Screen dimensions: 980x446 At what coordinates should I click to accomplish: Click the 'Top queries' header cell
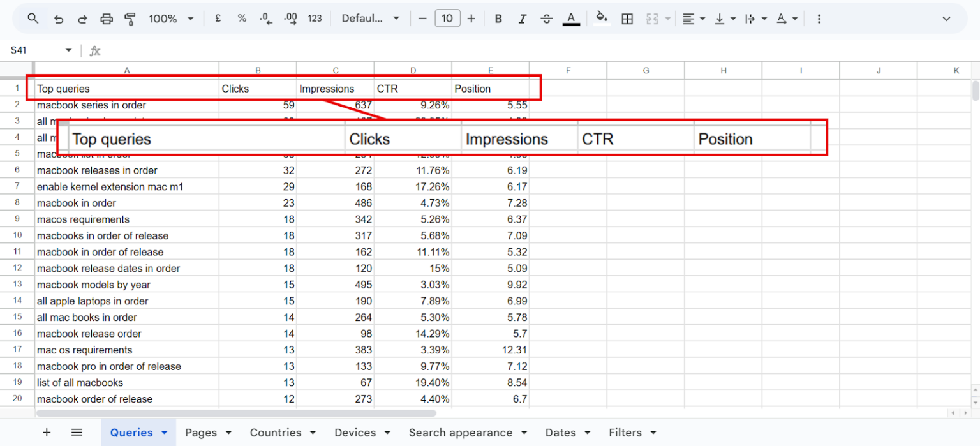click(127, 89)
